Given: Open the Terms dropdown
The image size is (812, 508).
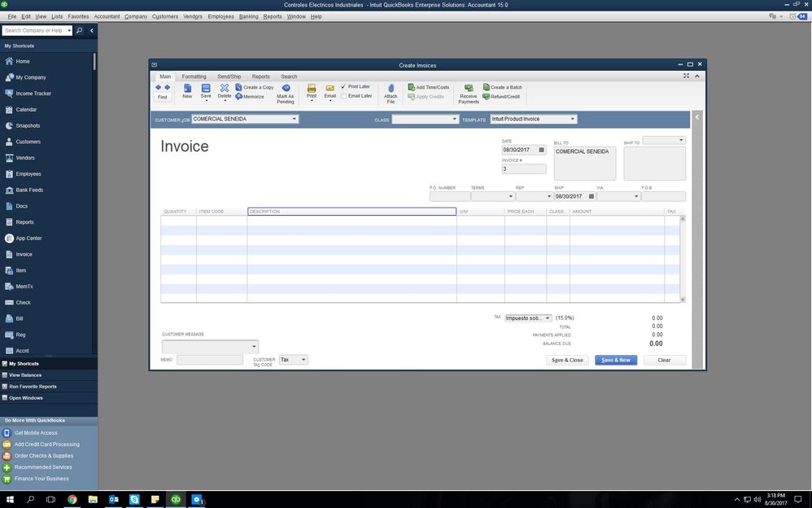Looking at the screenshot, I should click(511, 196).
